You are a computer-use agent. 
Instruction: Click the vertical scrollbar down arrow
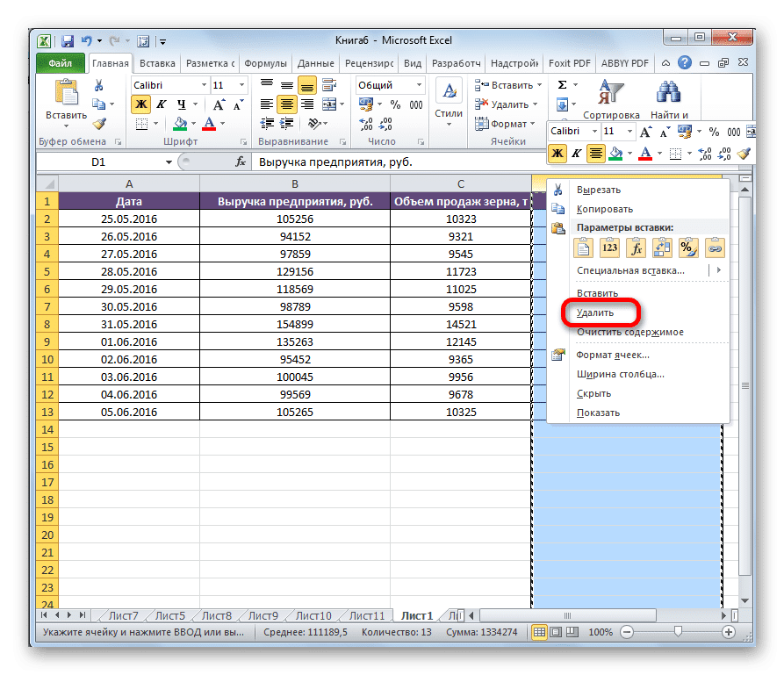point(745,600)
